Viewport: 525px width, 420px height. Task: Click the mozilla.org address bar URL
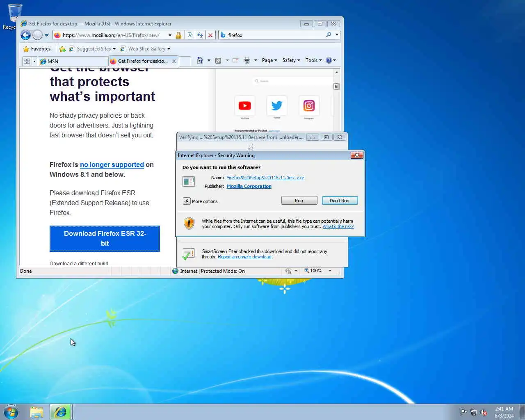(x=111, y=35)
